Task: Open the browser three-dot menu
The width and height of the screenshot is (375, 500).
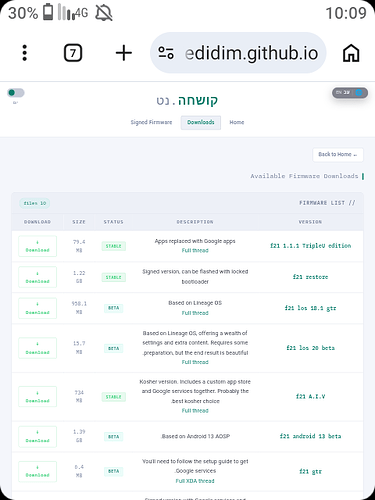Action: click(24, 53)
